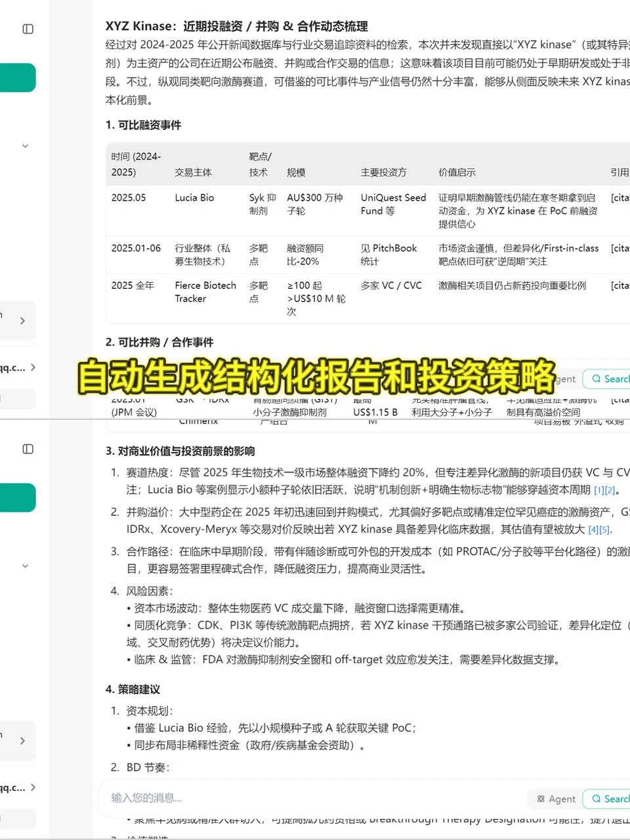This screenshot has width=630, height=840.
Task: Click the 2025.05 date cell
Action: pyautogui.click(x=129, y=198)
